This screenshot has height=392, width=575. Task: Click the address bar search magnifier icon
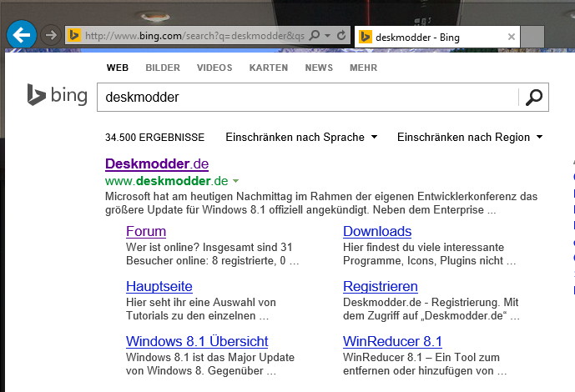[315, 36]
